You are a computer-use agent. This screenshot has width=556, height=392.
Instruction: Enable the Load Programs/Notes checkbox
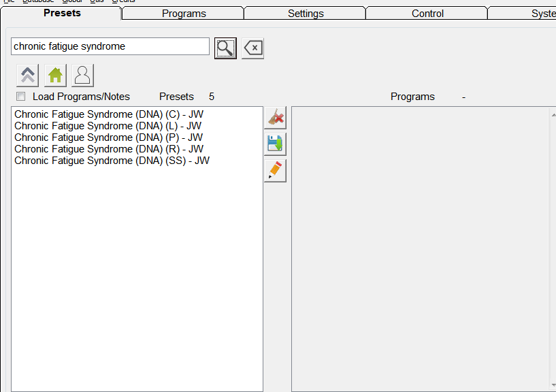[21, 97]
